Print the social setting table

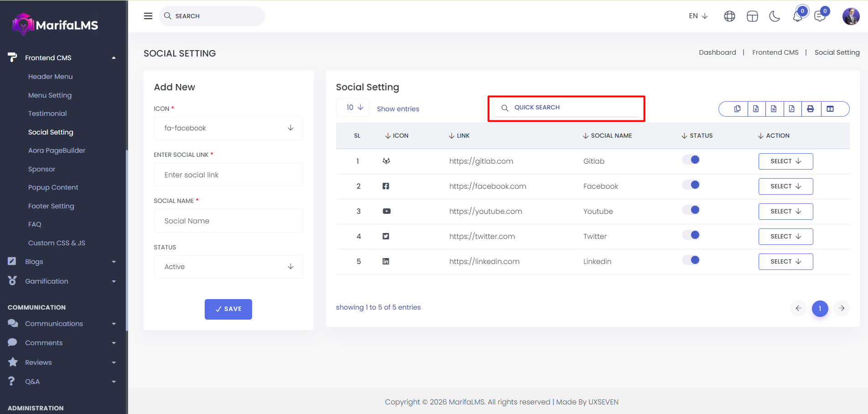tap(810, 109)
